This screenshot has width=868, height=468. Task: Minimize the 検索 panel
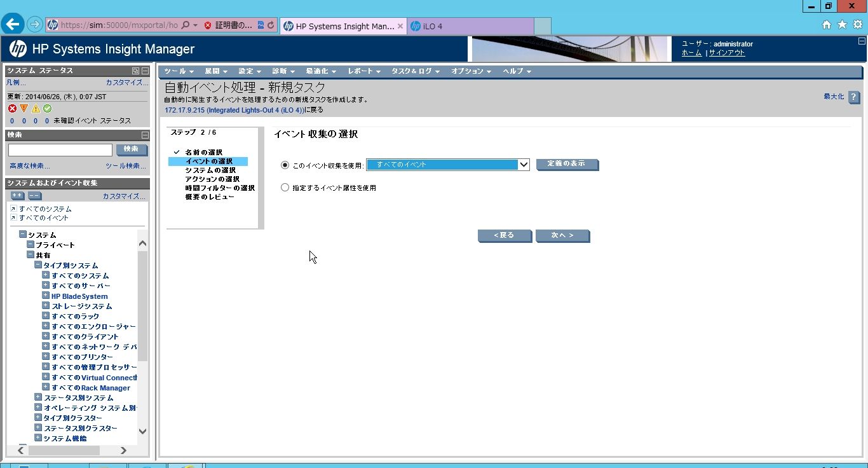point(145,135)
